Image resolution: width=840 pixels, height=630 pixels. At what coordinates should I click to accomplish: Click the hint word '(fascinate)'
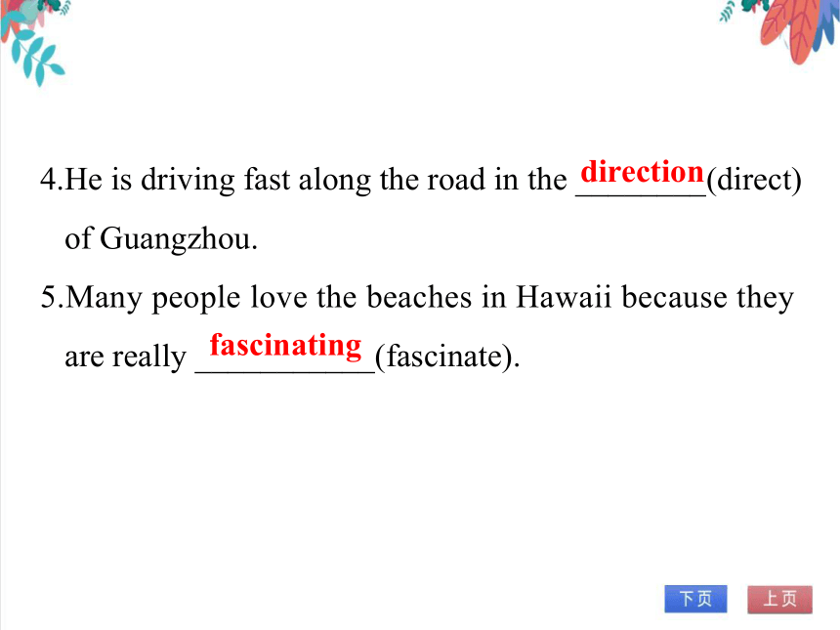(444, 357)
